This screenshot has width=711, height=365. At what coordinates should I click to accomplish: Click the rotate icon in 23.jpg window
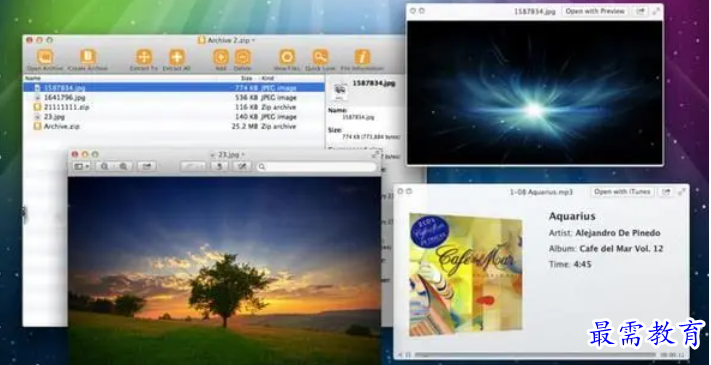point(219,167)
